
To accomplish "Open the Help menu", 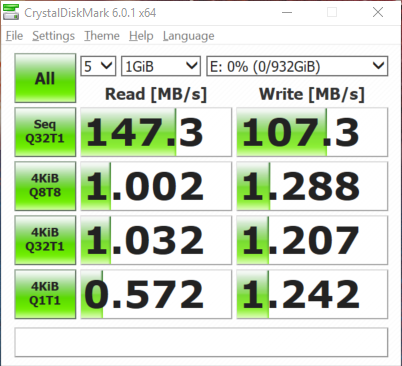I will click(x=141, y=36).
